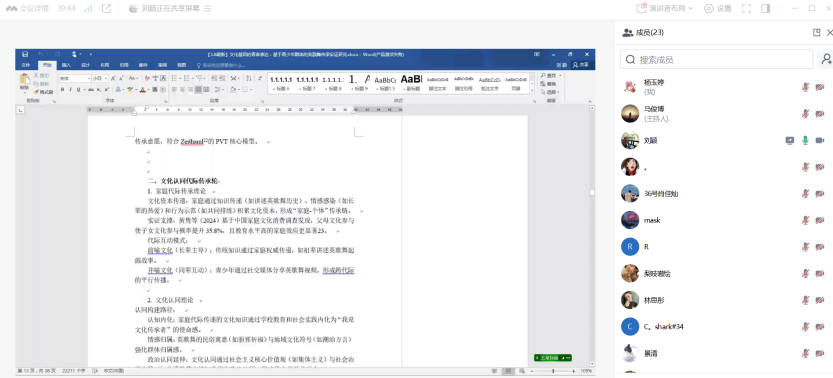
Task: Click the fullscreen icon in meeting toolbar
Action: (x=746, y=8)
